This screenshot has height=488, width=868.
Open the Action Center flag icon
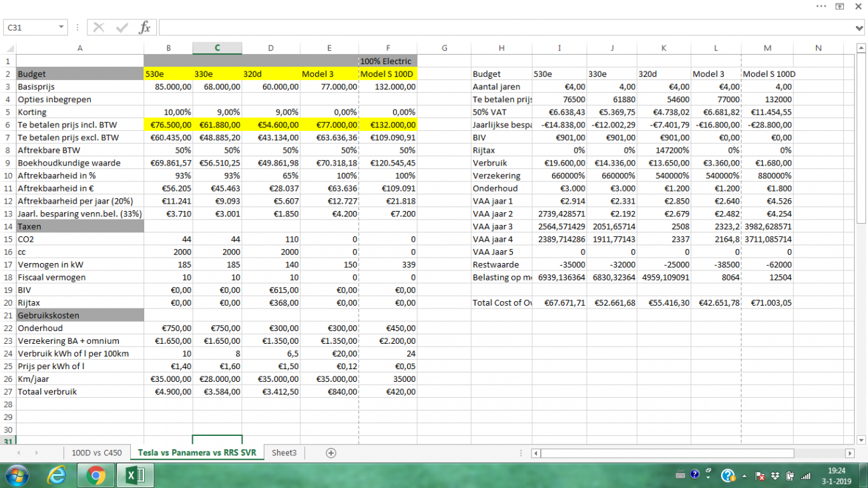pyautogui.click(x=760, y=476)
